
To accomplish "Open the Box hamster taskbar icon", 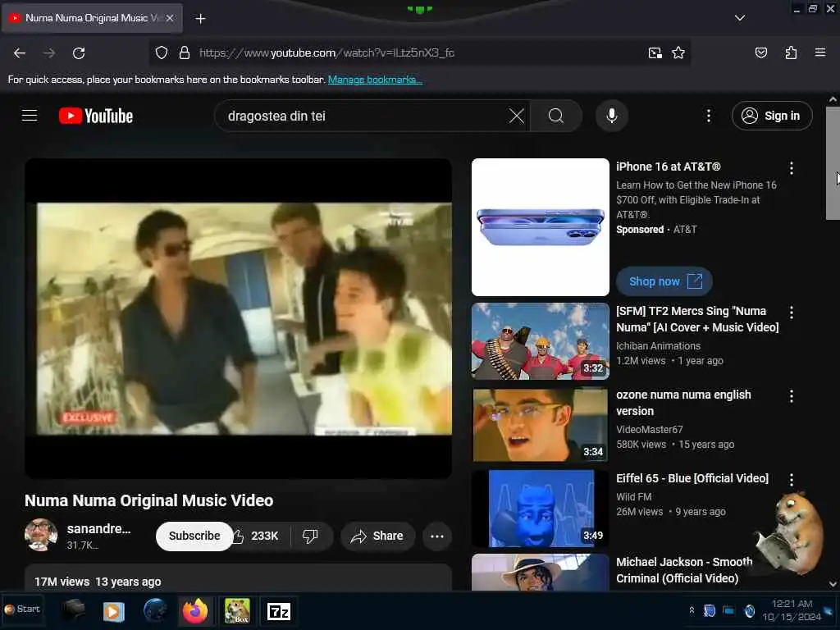I will [237, 610].
